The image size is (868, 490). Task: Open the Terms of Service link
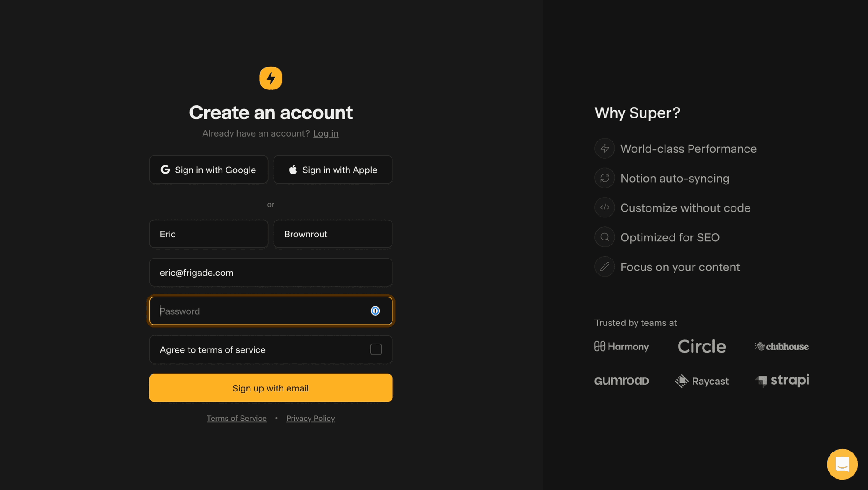tap(236, 419)
